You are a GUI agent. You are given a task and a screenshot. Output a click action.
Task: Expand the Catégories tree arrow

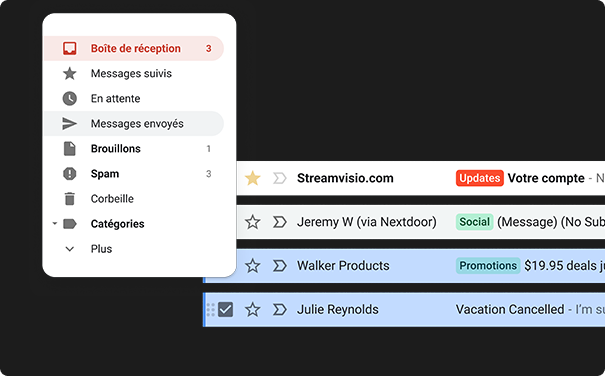(x=54, y=224)
